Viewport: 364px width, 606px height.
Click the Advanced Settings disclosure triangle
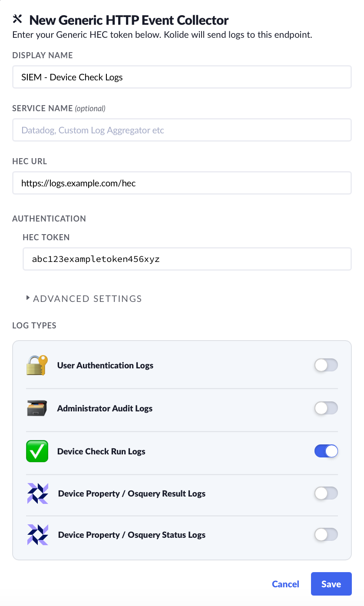click(28, 298)
